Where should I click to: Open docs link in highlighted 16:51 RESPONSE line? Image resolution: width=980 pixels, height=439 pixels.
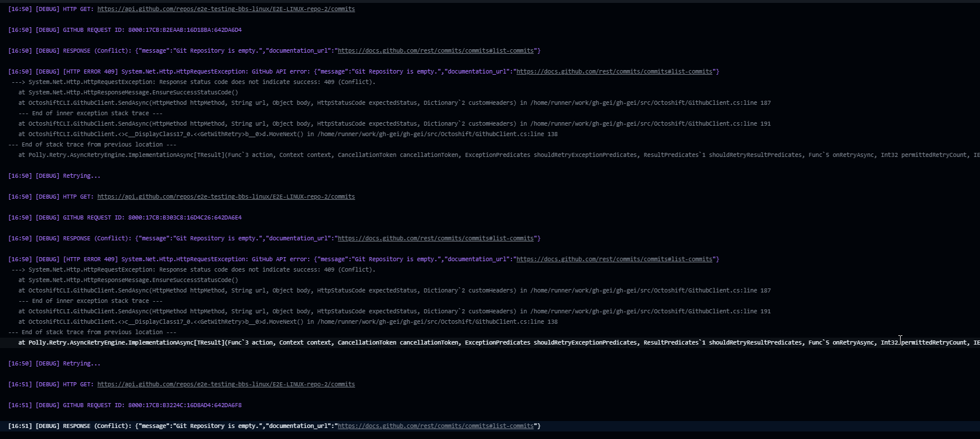point(436,426)
